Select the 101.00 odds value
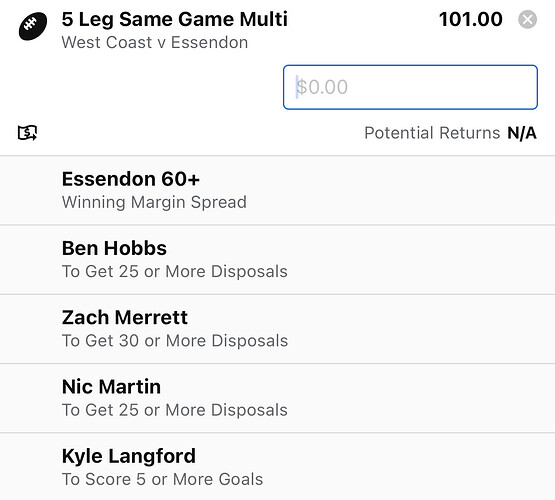The image size is (555, 500). point(470,19)
